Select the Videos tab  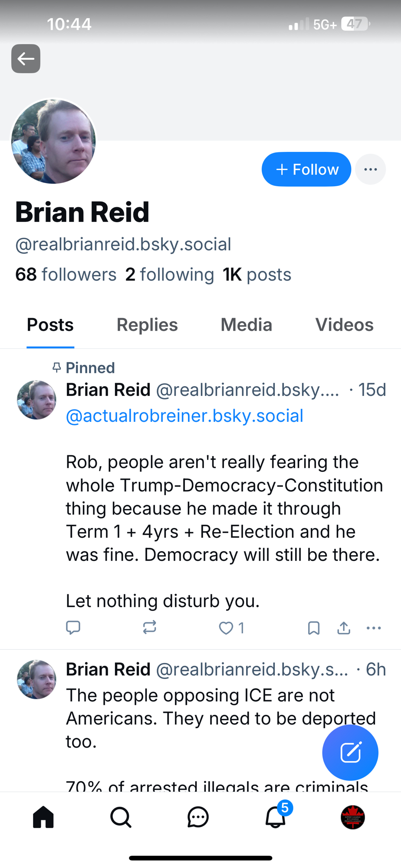click(344, 325)
